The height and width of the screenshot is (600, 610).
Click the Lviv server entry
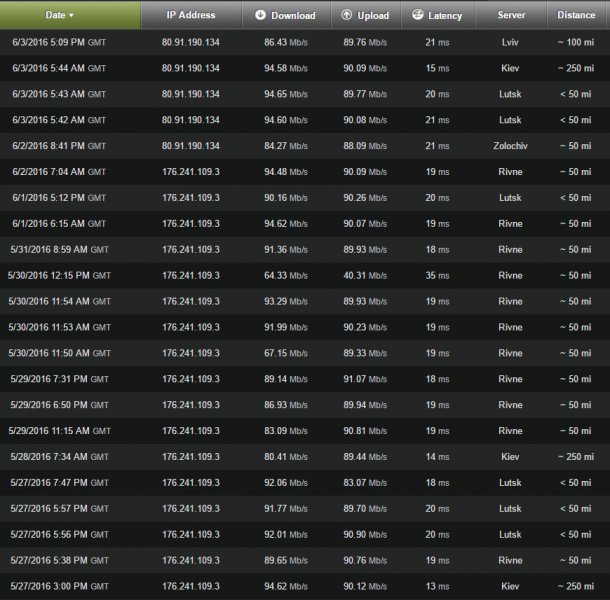coord(511,42)
